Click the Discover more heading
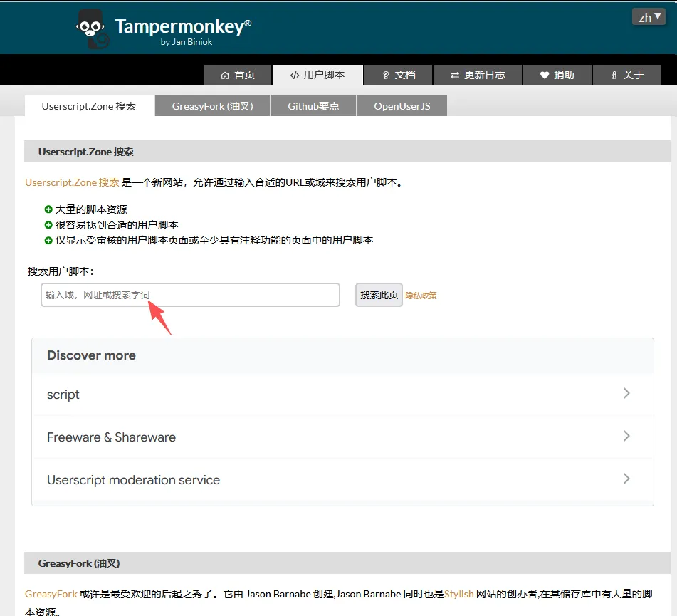677x616 pixels. point(92,355)
